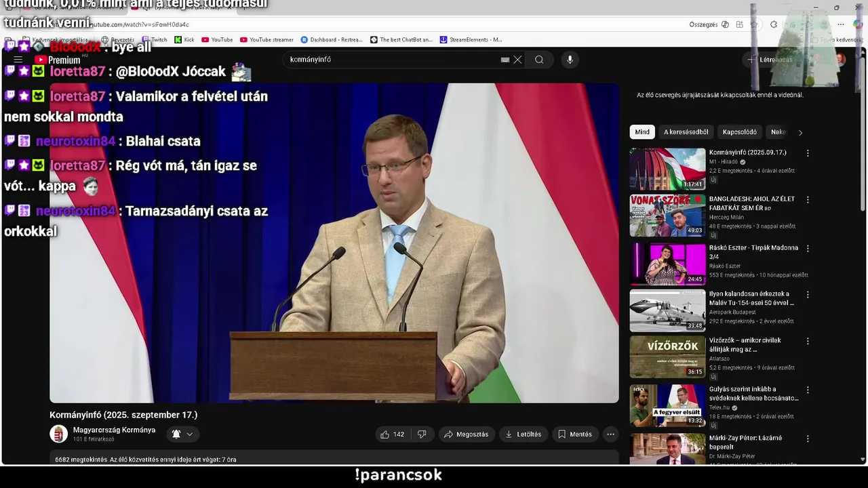Open YouTube streamer bookmark
Viewport: 868px width, 488px height.
267,40
